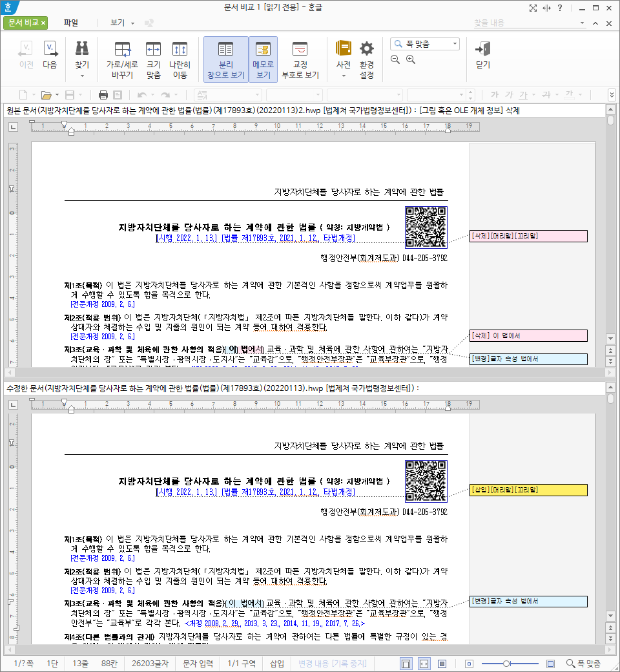Click the full screen view icon in status bar

[442, 664]
